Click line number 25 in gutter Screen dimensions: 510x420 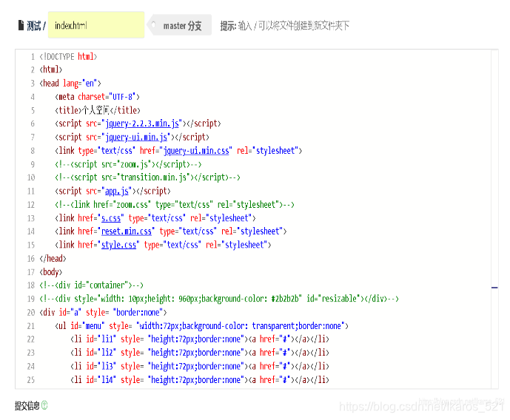31,380
